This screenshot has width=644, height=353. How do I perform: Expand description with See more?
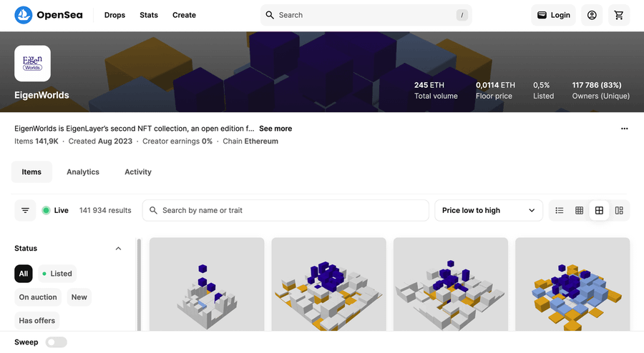coord(275,129)
